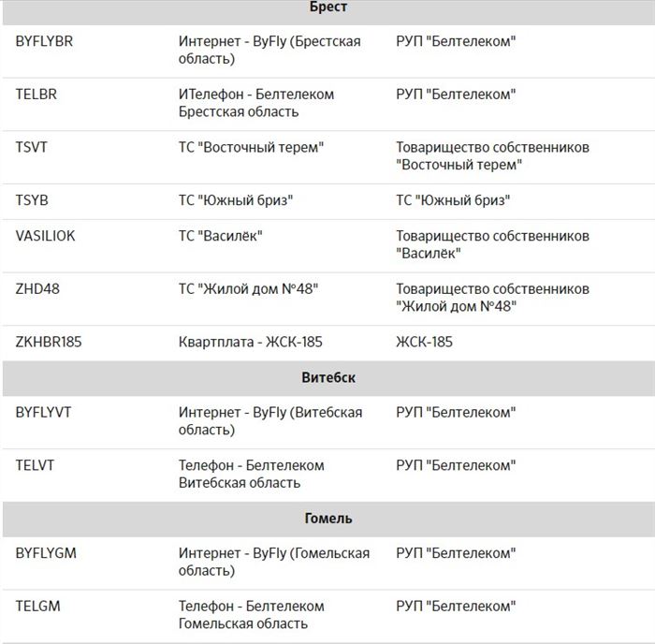Screen dimensions: 655x644
Task: Select the BYFLYGM code cell
Action: point(46,554)
